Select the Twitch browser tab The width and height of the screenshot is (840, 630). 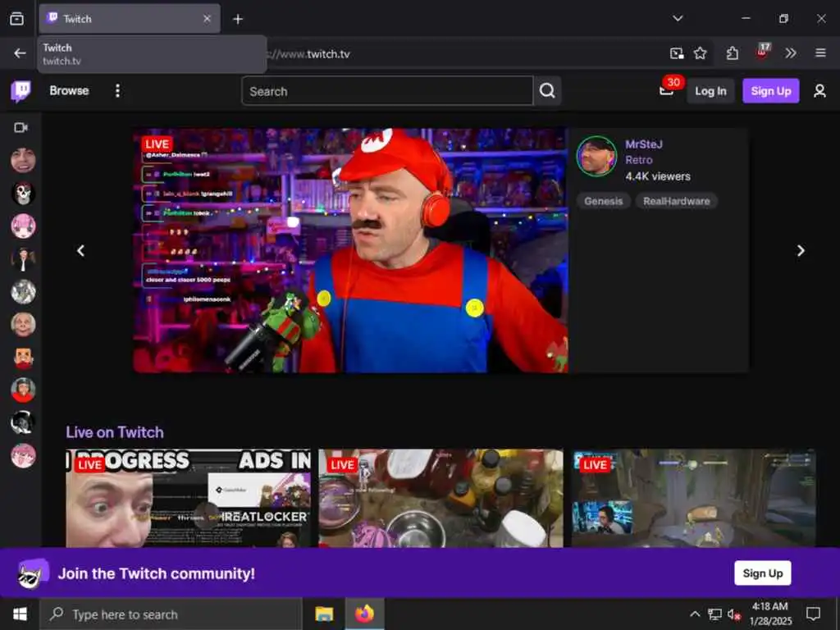[130, 19]
